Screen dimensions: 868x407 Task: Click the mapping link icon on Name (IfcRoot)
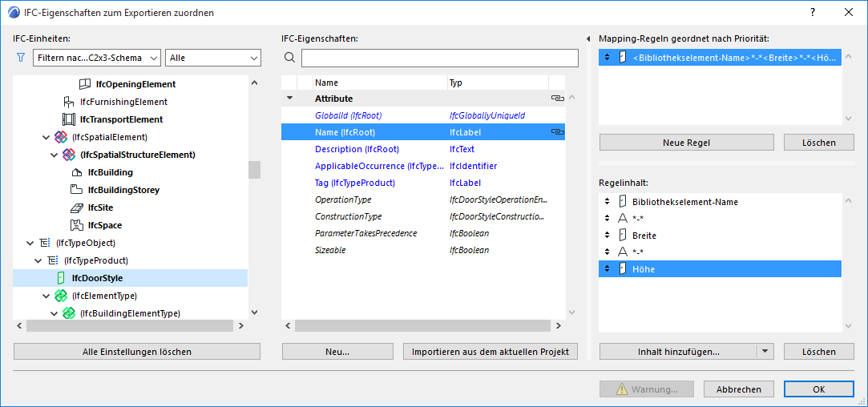pos(557,132)
